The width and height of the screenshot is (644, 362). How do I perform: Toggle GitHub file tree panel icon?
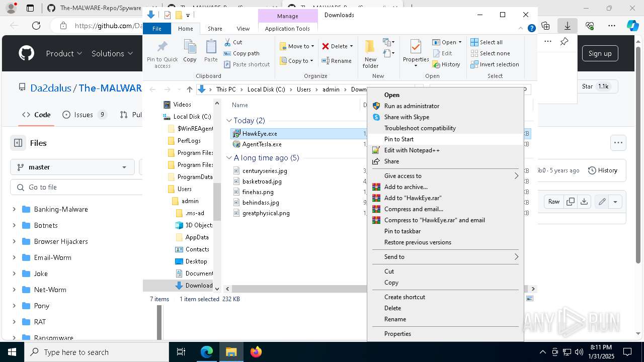pos(18,143)
